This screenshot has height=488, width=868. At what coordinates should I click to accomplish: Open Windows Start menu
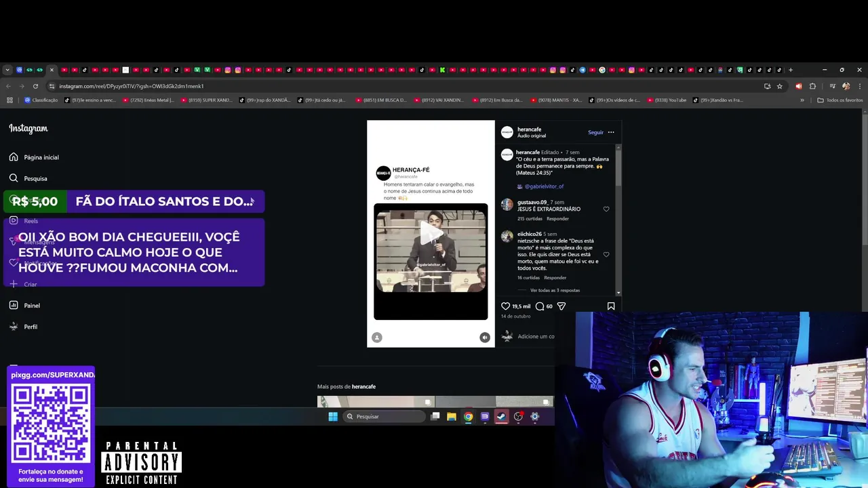[x=333, y=417]
